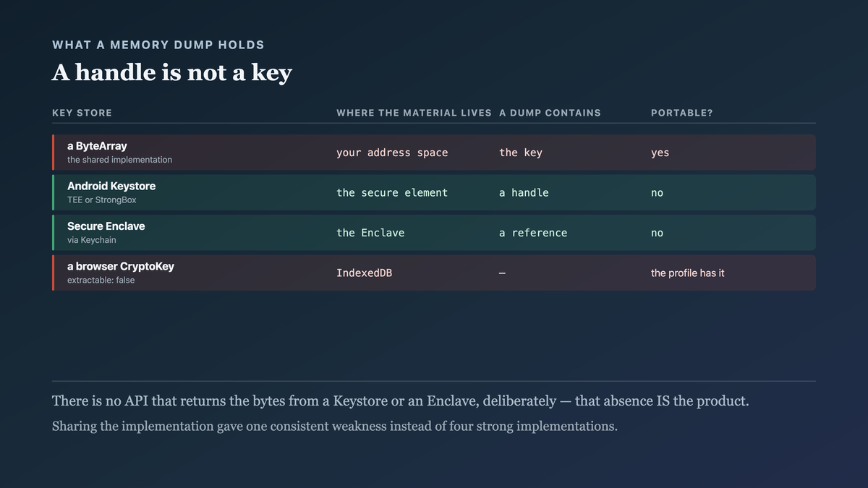
Task: Click the "KEY STORE" column header
Action: tap(82, 113)
